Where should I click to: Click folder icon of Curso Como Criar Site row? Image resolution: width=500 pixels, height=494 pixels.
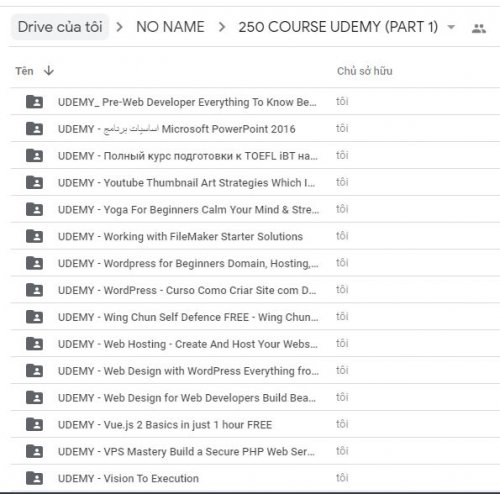(34, 290)
